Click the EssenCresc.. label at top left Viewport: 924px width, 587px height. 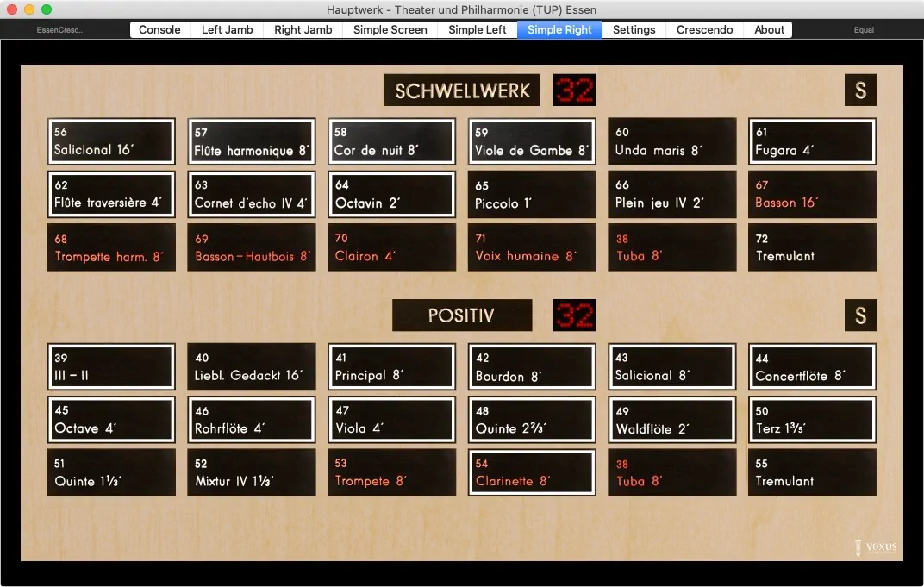tap(59, 30)
